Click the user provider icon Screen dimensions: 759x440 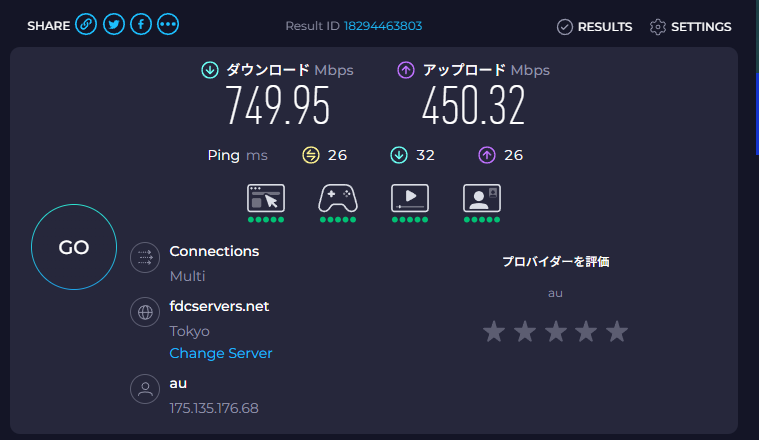coord(146,389)
